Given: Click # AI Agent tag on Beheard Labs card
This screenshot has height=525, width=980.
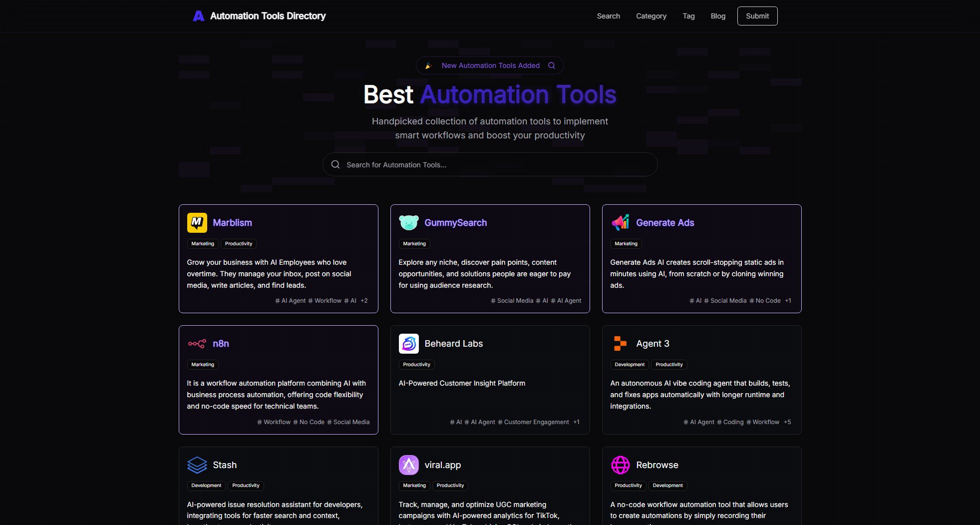Looking at the screenshot, I should tap(480, 422).
